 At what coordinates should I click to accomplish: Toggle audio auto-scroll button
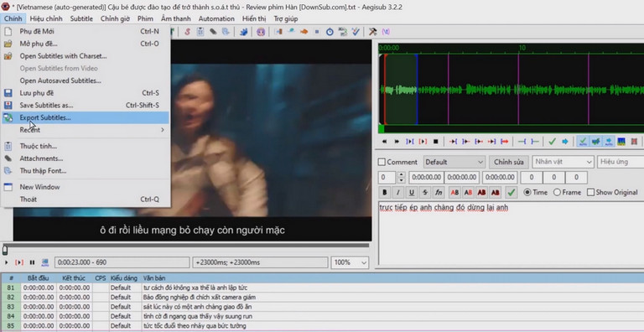pos(609,142)
